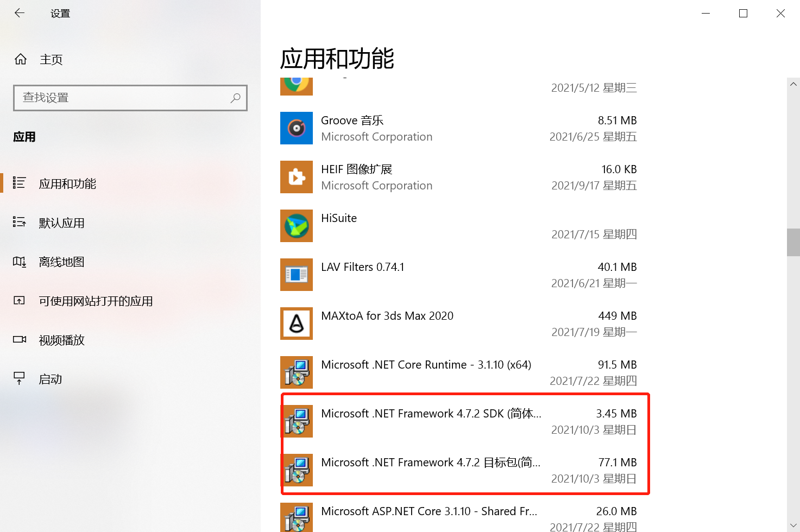Click the .NET Core Runtime 3.1.10 icon
Image resolution: width=800 pixels, height=532 pixels.
pos(297,372)
